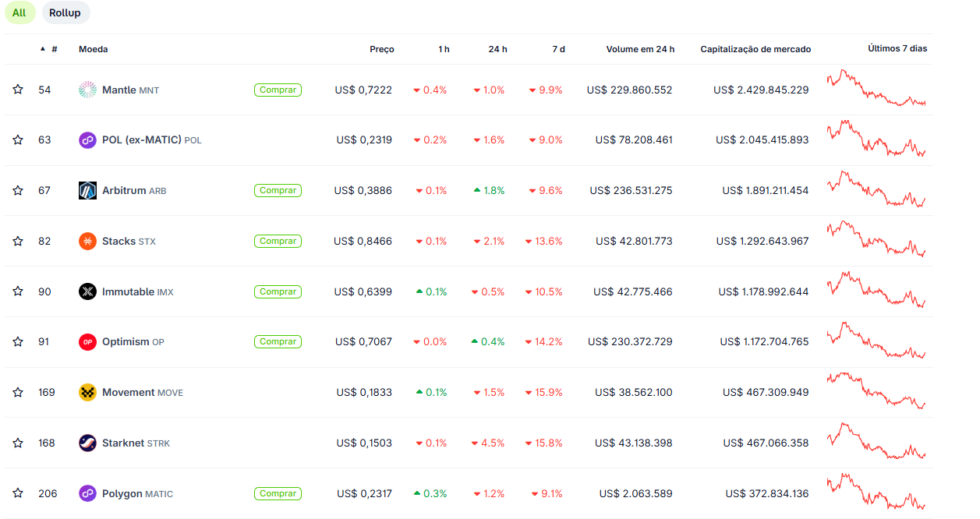This screenshot has height=519, width=980.
Task: Open the Movement MOVE coin link
Action: point(143,392)
